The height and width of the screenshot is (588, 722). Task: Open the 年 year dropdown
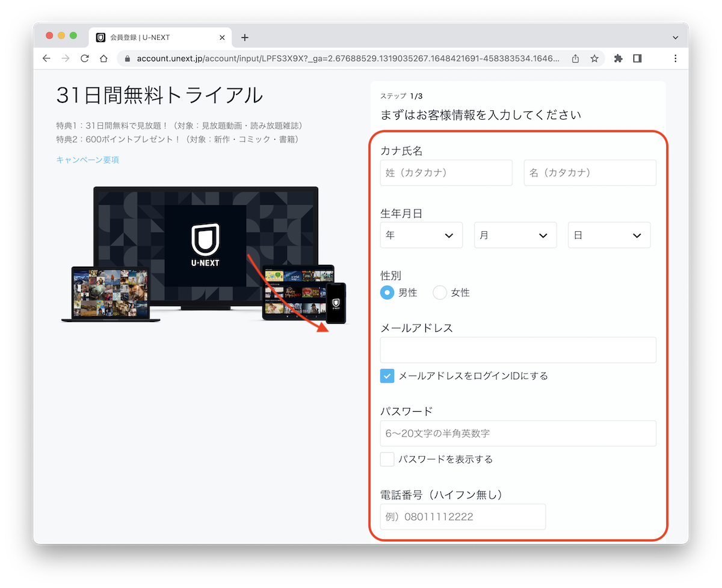tap(421, 235)
